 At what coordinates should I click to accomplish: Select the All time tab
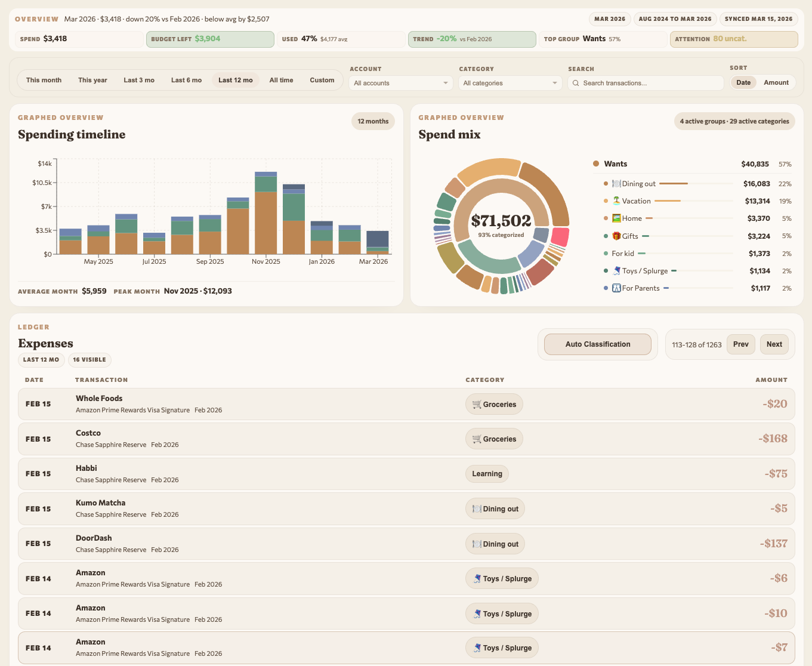pyautogui.click(x=281, y=79)
